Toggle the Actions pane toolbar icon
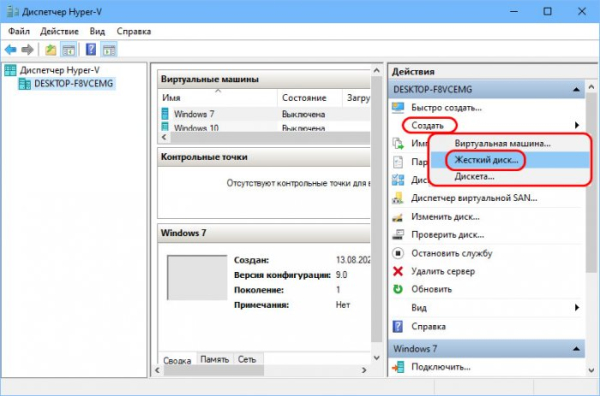 click(109, 49)
